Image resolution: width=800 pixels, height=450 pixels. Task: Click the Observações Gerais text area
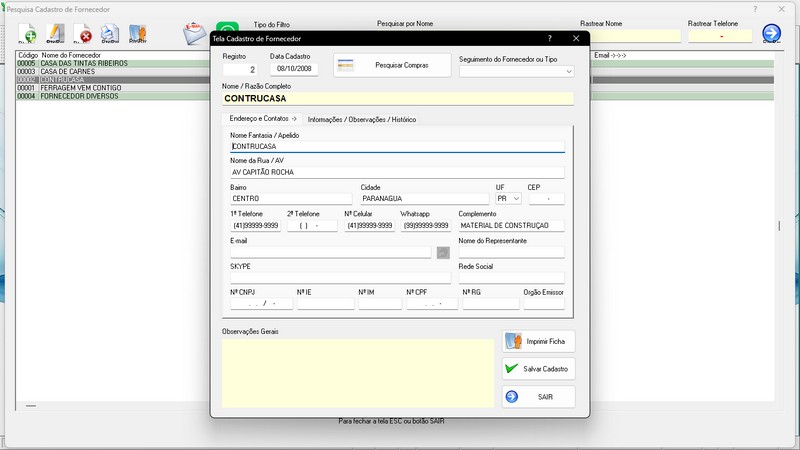tap(358, 373)
